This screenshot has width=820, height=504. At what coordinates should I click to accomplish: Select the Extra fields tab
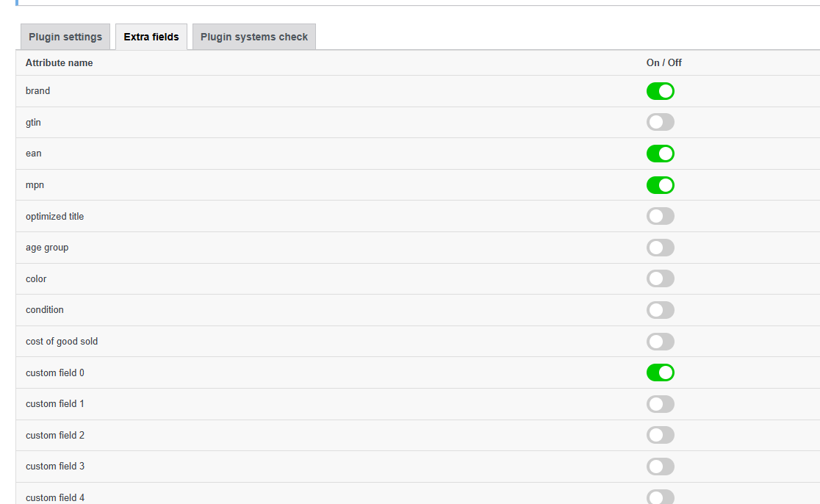[151, 37]
